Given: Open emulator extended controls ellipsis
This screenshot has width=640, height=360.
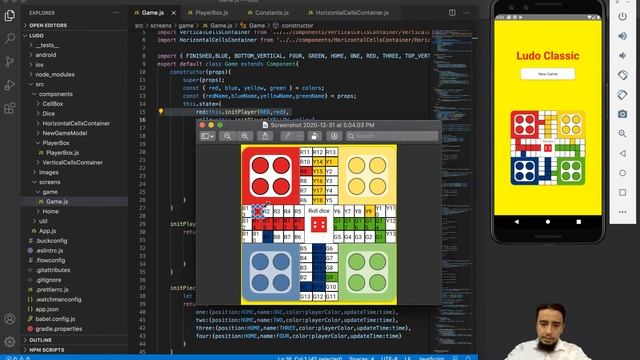Looking at the screenshot, I should (x=622, y=212).
